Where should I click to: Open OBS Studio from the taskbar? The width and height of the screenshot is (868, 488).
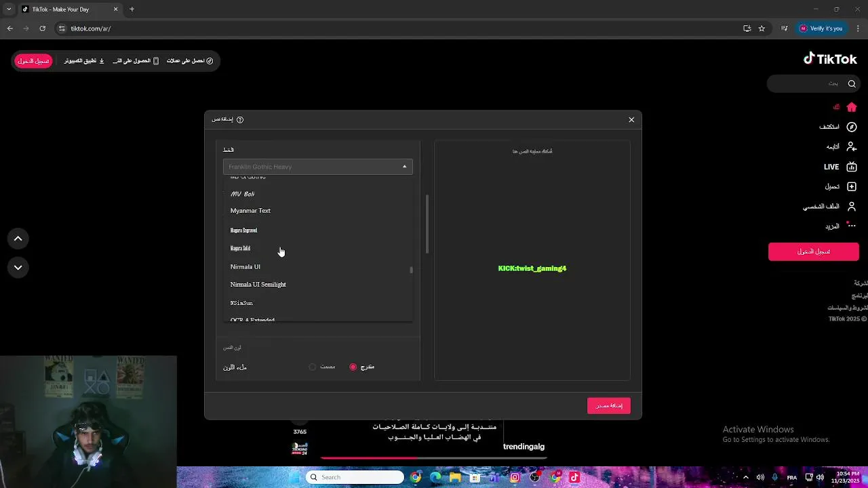click(535, 477)
